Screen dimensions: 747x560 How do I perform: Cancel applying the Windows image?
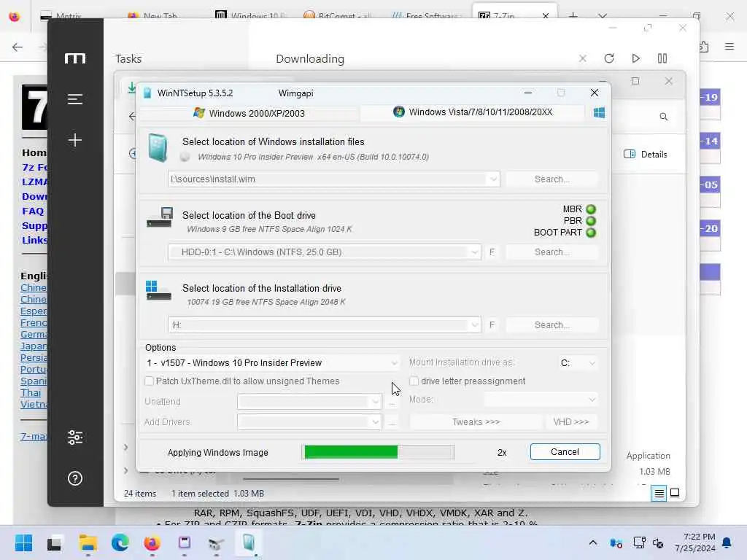coord(565,452)
